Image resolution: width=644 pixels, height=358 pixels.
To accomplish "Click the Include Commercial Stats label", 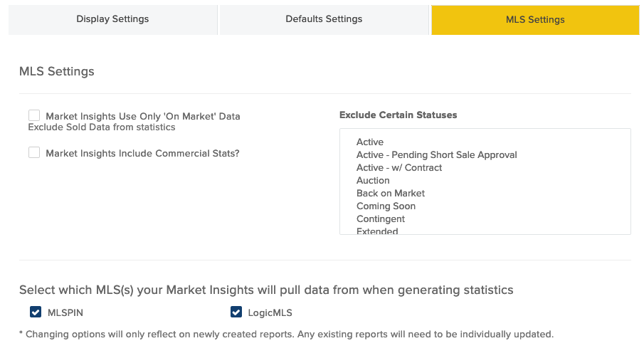I will coord(142,153).
